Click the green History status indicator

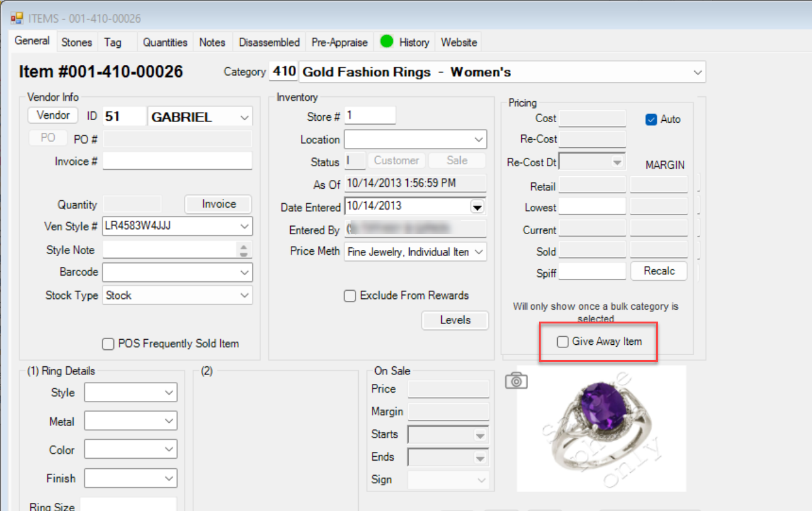(x=386, y=42)
